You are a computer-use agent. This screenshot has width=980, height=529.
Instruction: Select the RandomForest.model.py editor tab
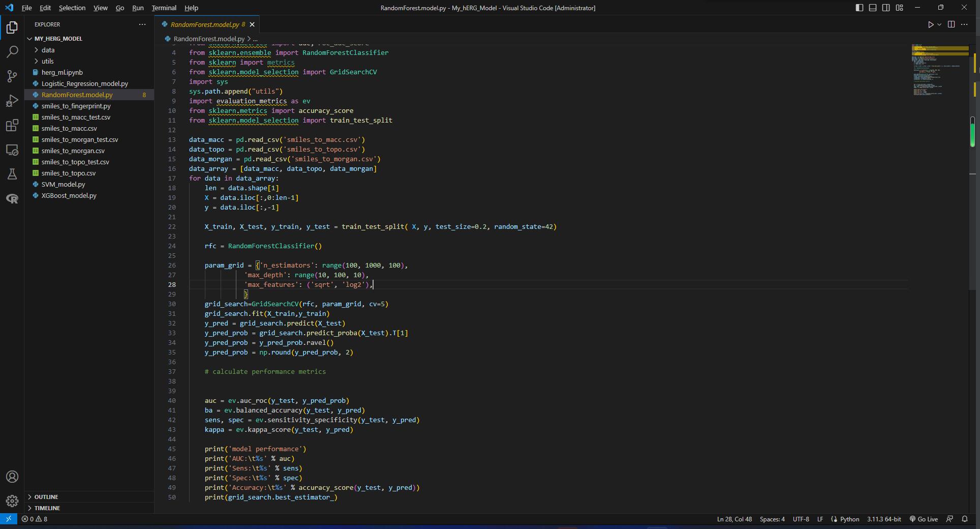207,24
